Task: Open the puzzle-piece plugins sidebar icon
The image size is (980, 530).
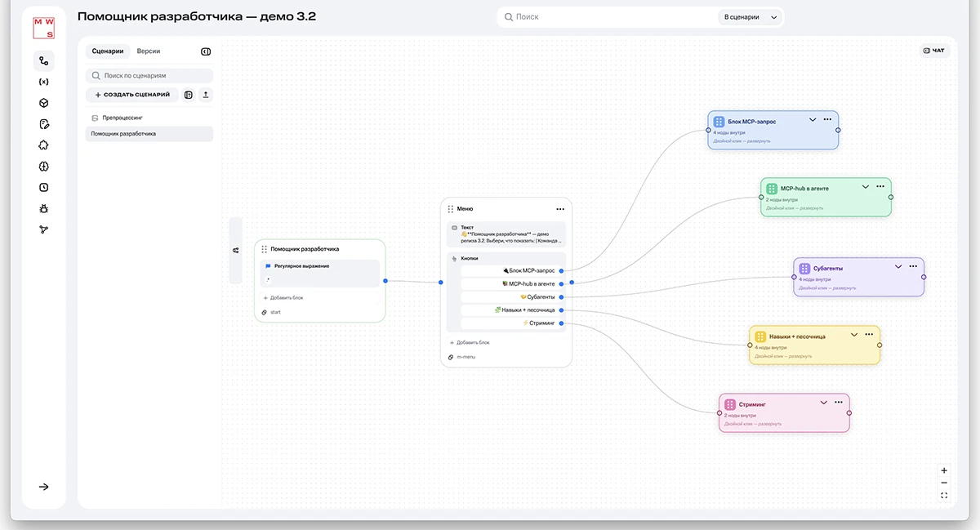Action: coord(44,145)
